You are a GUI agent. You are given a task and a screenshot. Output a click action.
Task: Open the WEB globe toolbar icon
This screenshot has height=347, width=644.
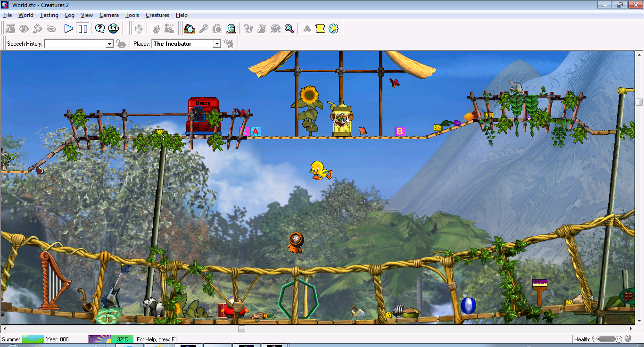tap(114, 29)
